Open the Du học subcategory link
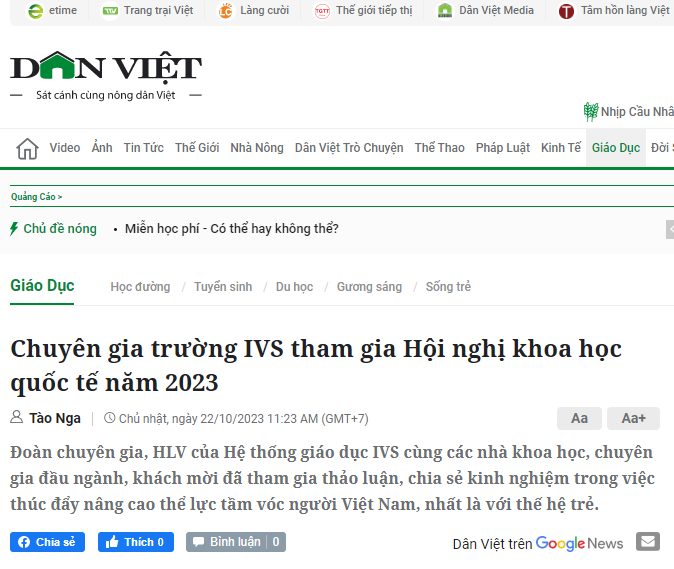Image resolution: width=674 pixels, height=569 pixels. point(294,287)
